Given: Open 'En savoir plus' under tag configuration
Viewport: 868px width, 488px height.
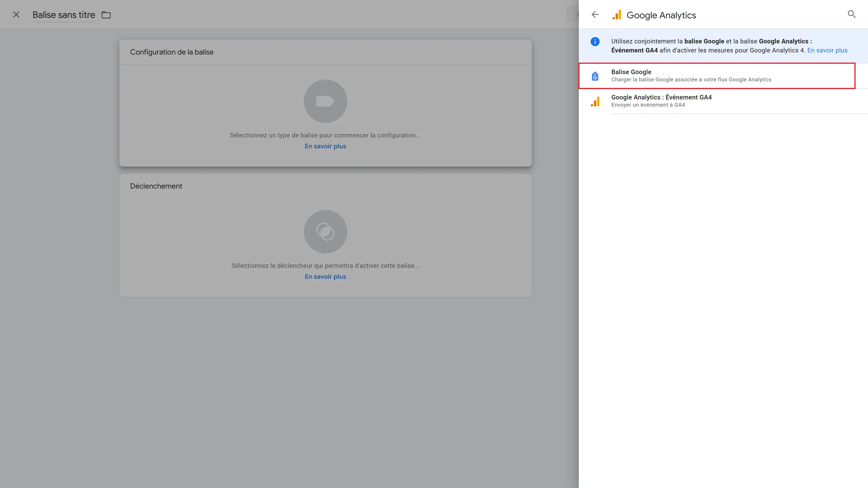Looking at the screenshot, I should [326, 146].
